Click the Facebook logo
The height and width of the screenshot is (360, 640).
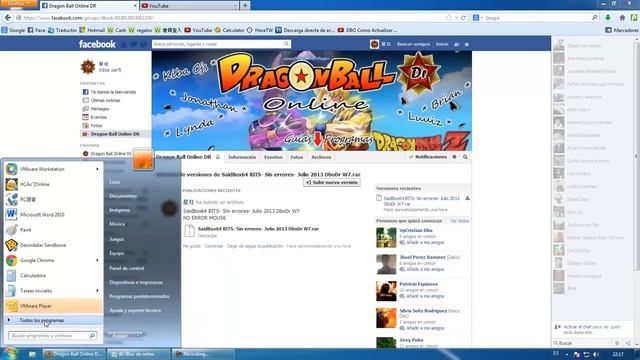[x=97, y=44]
